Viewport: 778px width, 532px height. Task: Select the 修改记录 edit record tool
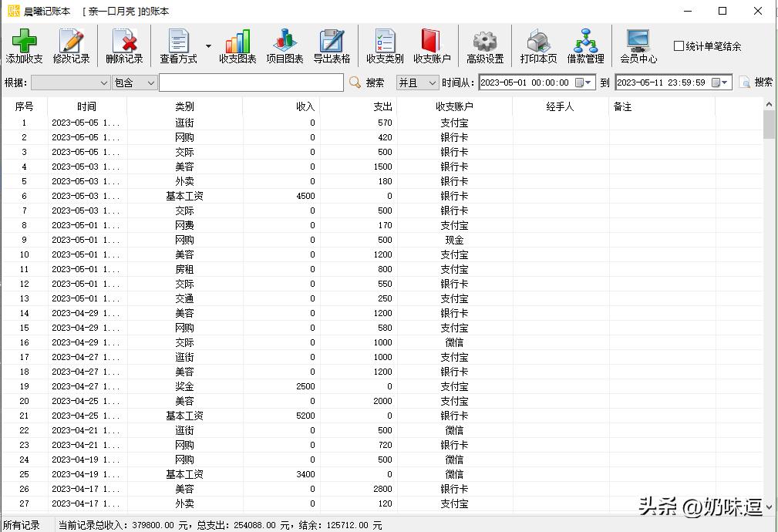(x=73, y=45)
